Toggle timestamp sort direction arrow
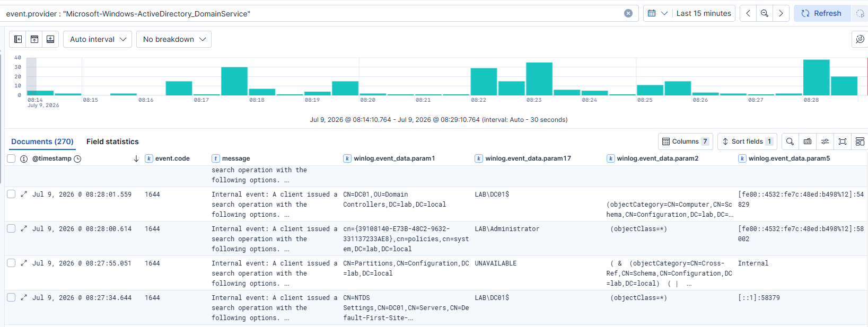Screen dimensions: 868x327 point(136,158)
